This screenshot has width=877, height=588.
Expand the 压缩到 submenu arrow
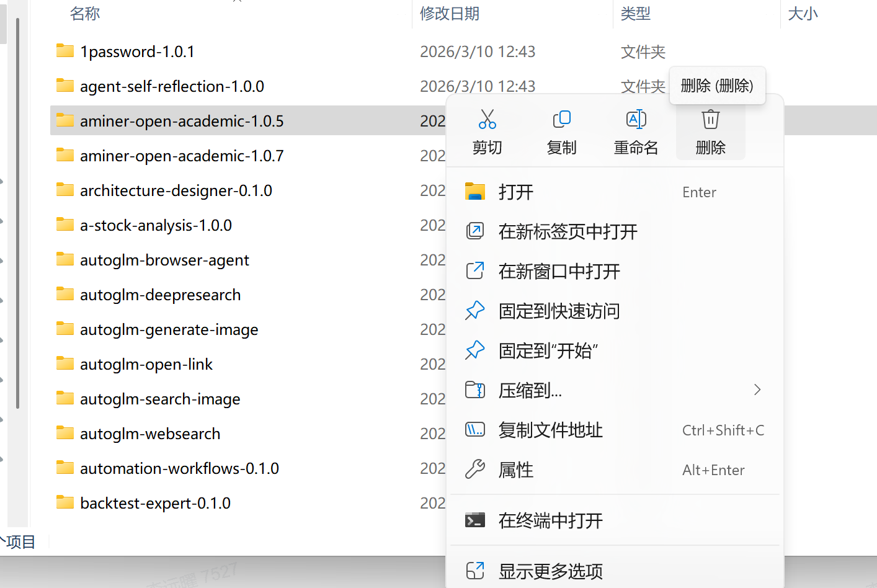click(757, 390)
